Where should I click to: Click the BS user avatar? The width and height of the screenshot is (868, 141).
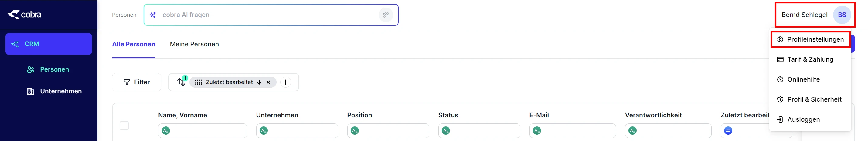tap(842, 15)
